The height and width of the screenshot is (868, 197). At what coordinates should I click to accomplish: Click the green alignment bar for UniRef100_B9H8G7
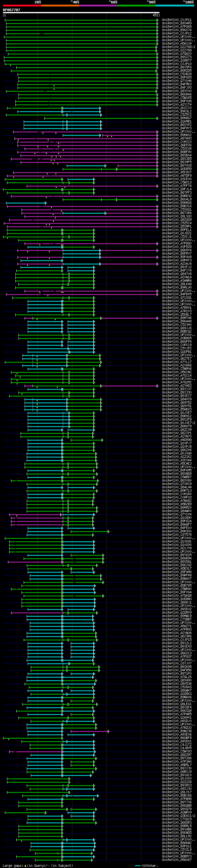[101, 118]
